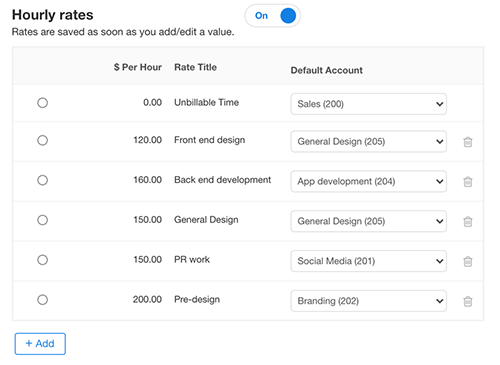Select the General Design rate radio button
500x365 pixels.
42,220
